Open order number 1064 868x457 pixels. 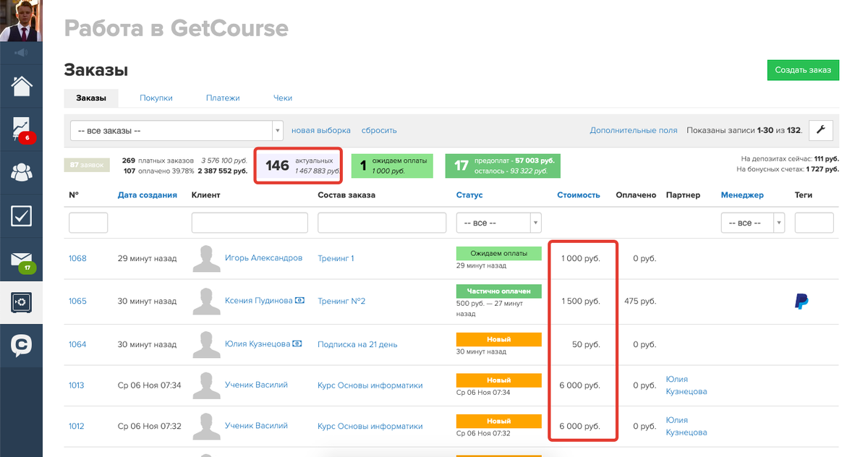[77, 345]
